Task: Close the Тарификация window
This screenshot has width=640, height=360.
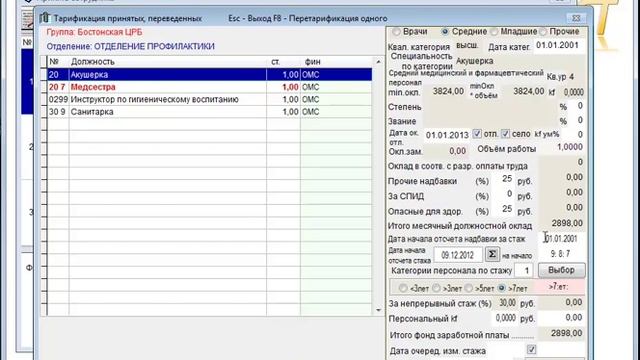Action: coord(576,18)
